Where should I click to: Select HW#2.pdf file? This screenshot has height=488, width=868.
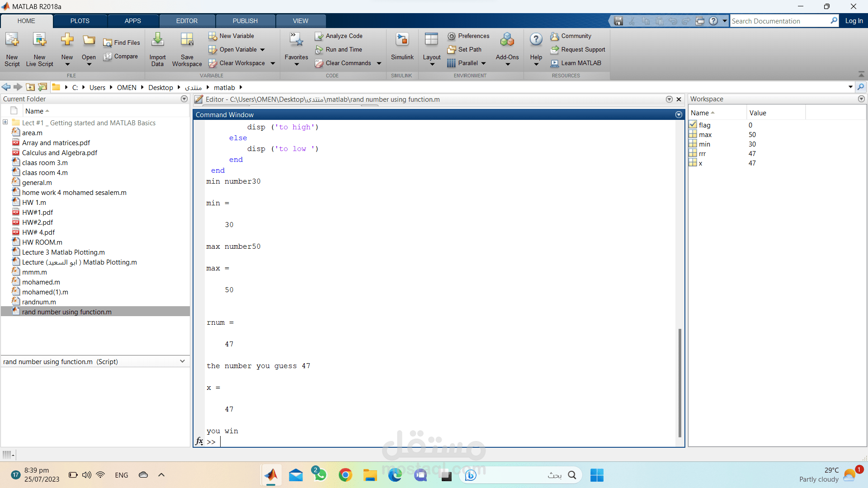(x=38, y=222)
